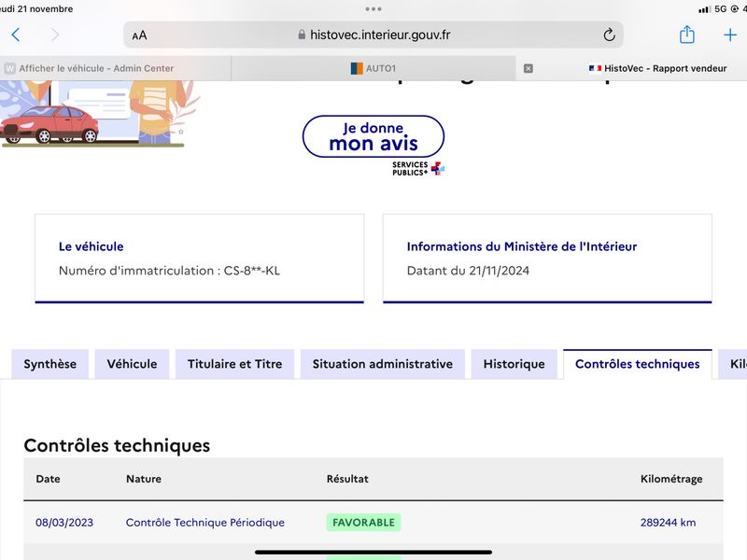Viewport: 747px width, 560px height.
Task: Click the French flag favicon on HistoVec tab
Action: [595, 68]
